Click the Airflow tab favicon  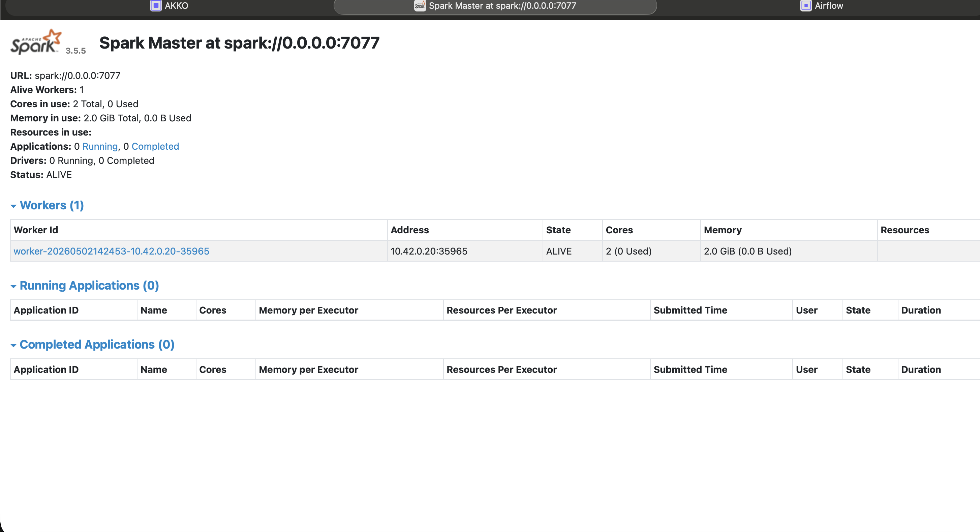806,6
